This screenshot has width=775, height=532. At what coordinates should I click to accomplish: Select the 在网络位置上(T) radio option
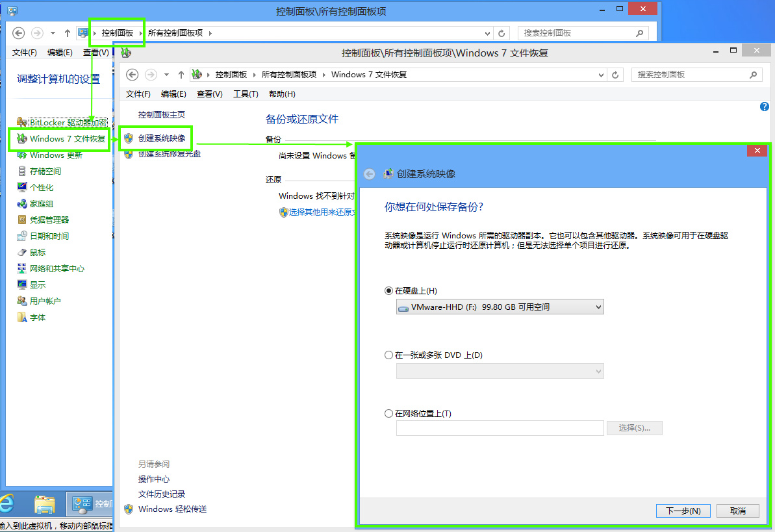(388, 413)
